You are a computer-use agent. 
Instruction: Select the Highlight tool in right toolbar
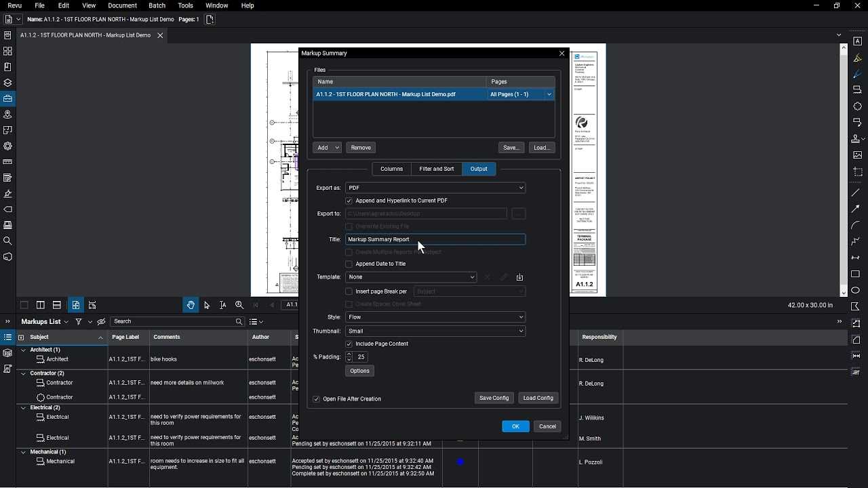(x=857, y=58)
